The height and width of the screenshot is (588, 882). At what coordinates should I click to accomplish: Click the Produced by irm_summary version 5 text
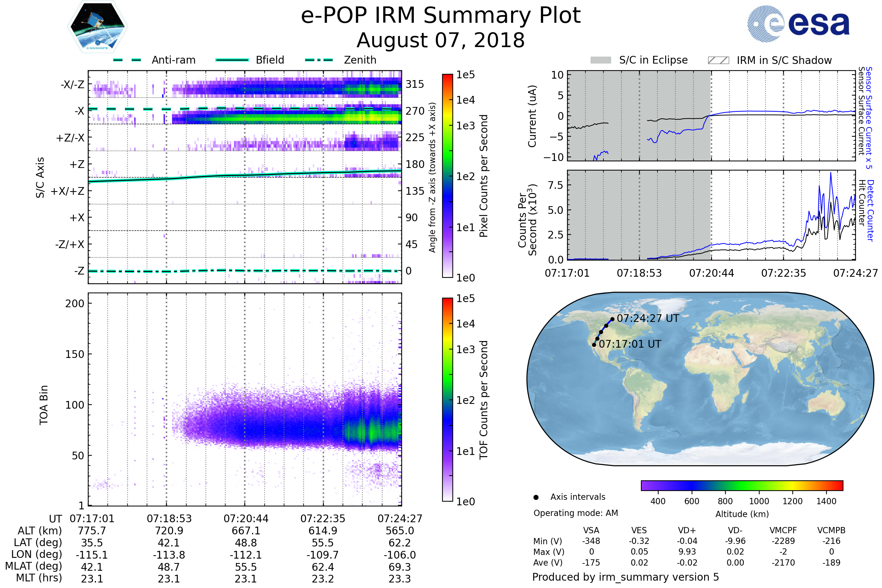[x=625, y=577]
